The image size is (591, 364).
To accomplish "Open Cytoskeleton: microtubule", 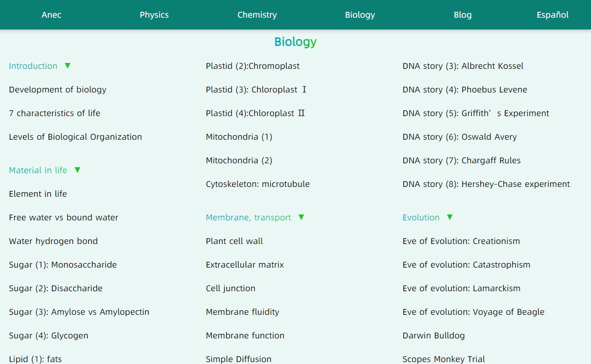I will 258,184.
